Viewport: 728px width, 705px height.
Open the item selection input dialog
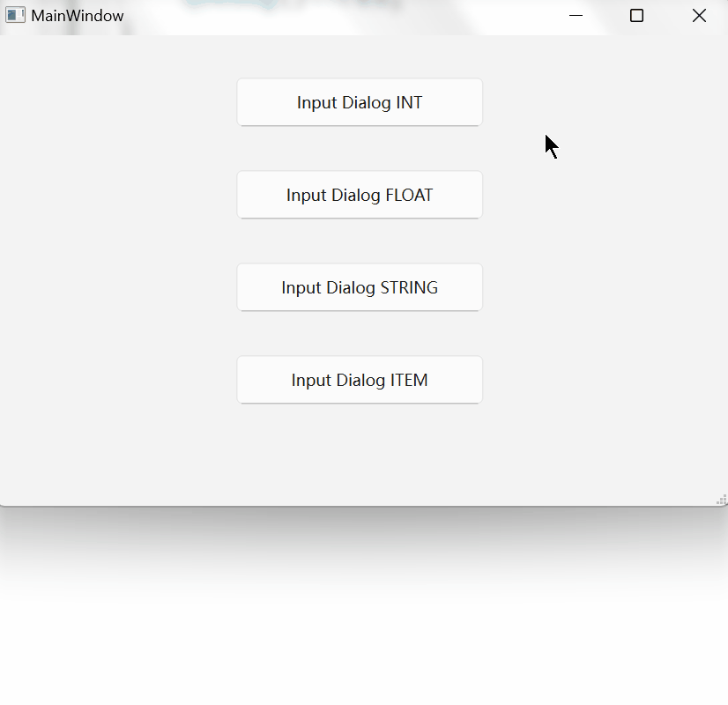[x=360, y=380]
